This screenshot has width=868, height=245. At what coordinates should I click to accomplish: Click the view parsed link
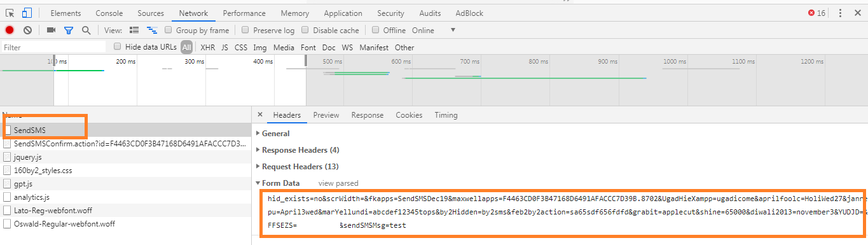coord(338,183)
